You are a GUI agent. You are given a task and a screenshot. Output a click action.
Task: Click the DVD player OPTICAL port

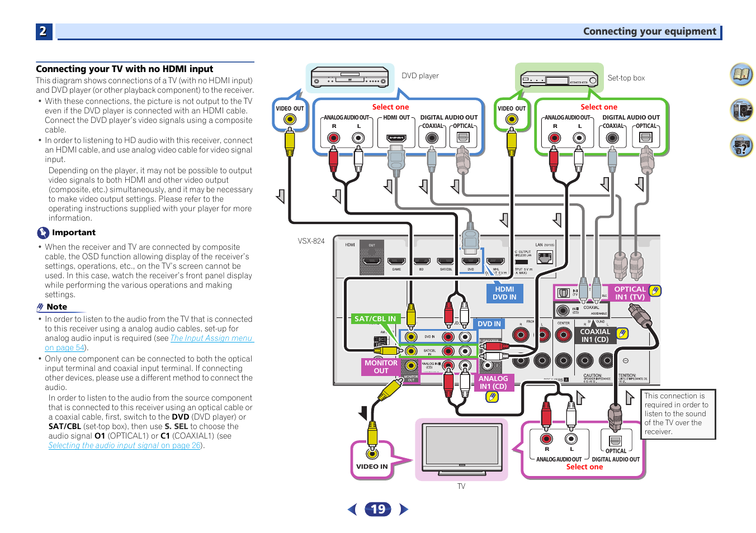[x=463, y=137]
